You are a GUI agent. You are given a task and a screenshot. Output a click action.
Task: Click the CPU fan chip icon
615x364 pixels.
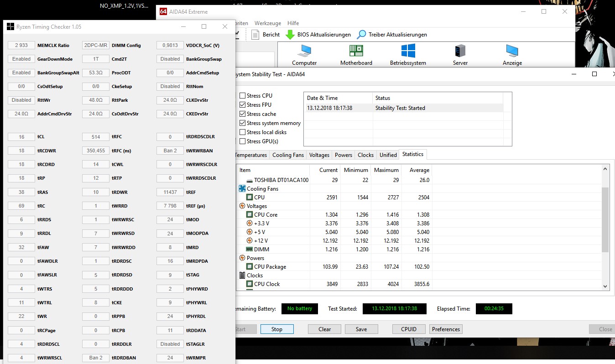250,197
